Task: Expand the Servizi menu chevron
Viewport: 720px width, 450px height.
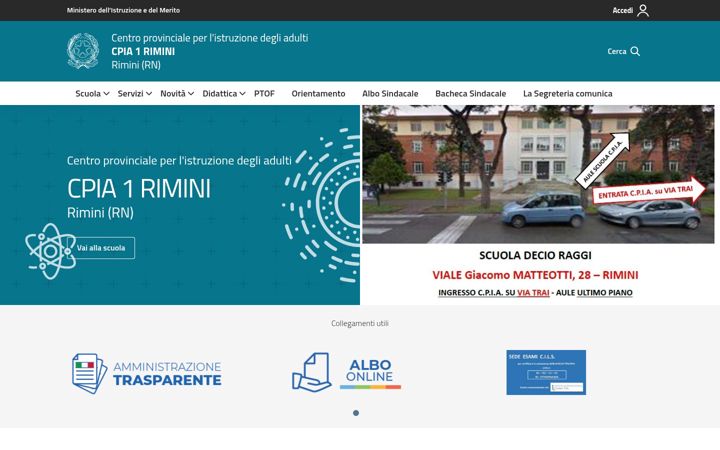Action: pyautogui.click(x=149, y=94)
